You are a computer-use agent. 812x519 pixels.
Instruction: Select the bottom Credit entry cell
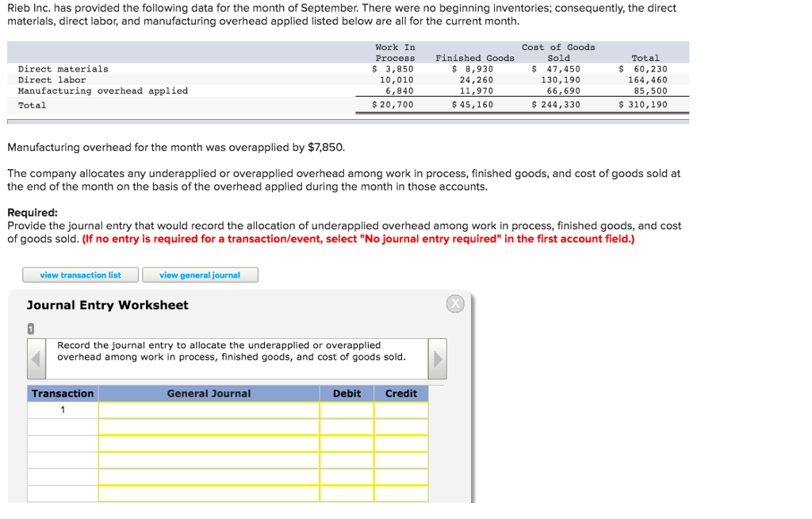tap(401, 493)
